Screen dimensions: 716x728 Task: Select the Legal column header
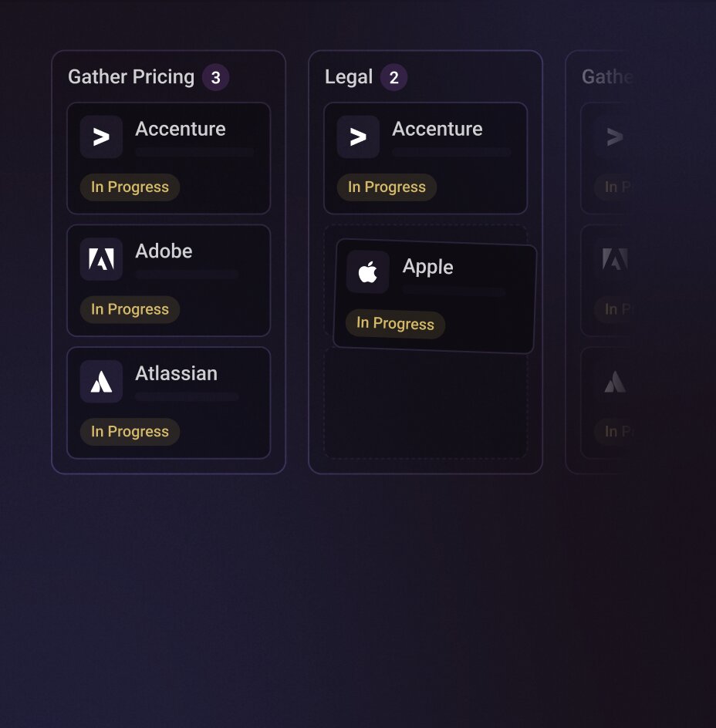(x=349, y=76)
